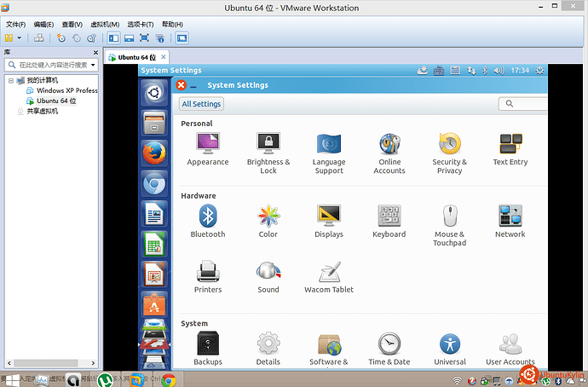Close the Ubuntu 64 位 tab
Screen dimensions: 588x387
coord(164,57)
